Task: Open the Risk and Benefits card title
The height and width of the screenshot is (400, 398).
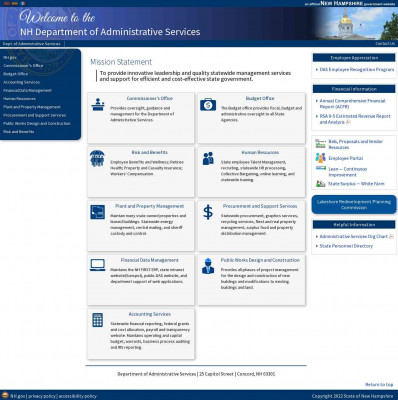Action: point(150,152)
